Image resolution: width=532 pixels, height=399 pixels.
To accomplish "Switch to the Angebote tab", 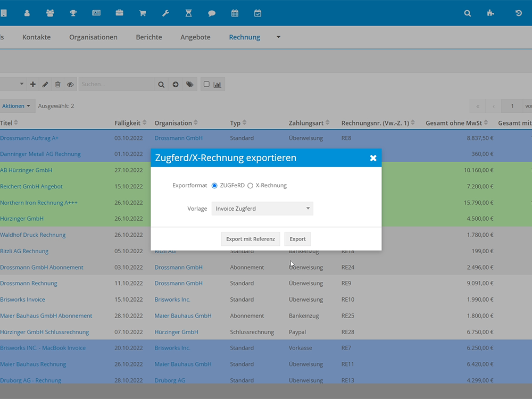I will 195,37.
